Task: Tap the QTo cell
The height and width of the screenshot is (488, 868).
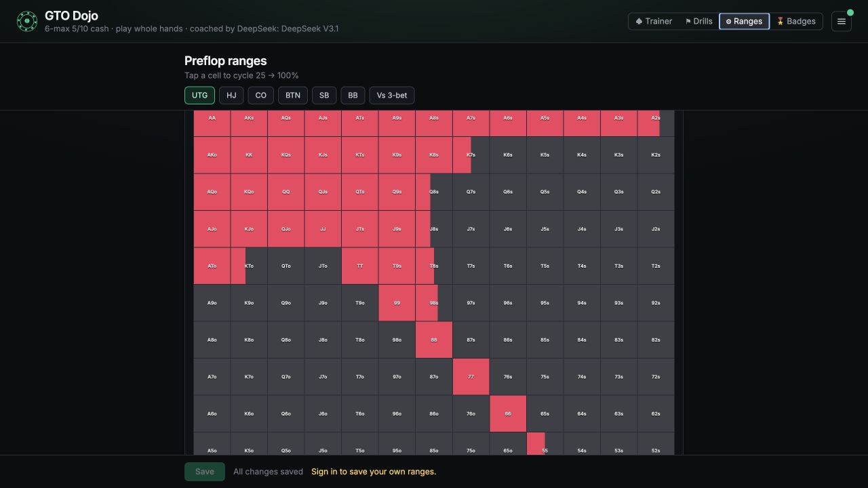Action: (x=286, y=266)
